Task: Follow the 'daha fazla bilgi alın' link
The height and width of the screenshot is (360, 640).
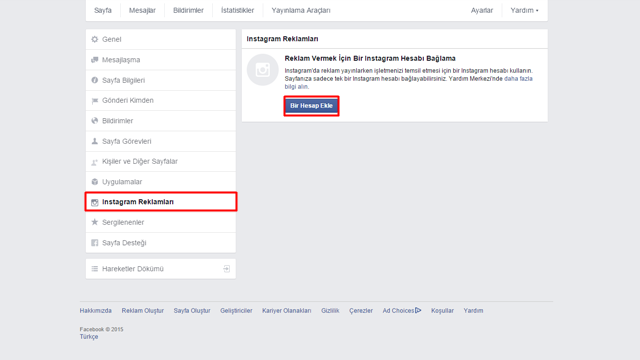Action: point(409,82)
